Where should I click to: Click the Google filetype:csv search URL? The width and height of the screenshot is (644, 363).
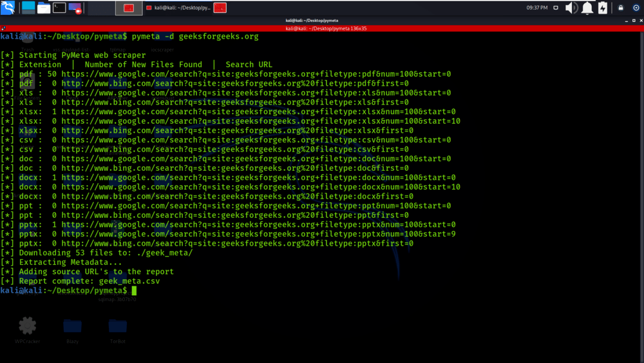tap(256, 140)
